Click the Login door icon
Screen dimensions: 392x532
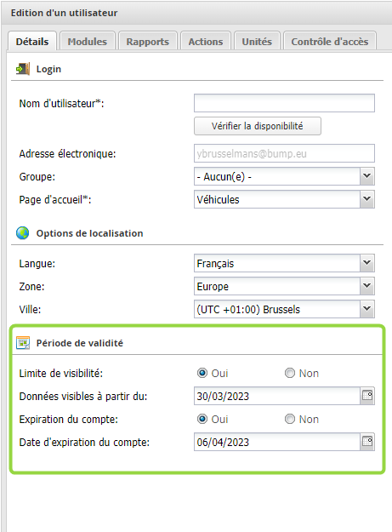[x=23, y=69]
